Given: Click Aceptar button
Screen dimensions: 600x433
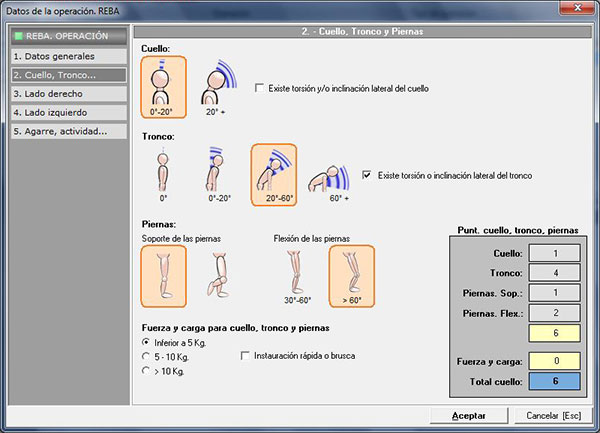Looking at the screenshot, I should point(469,416).
